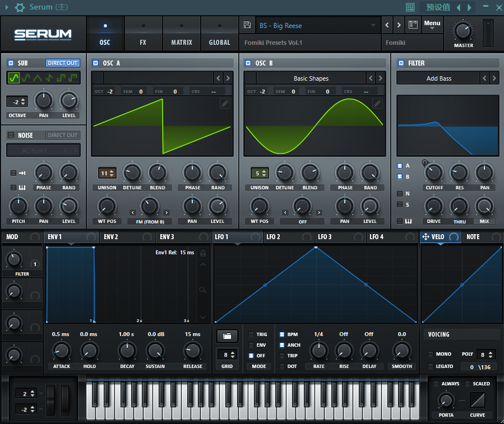Toggle the SUB oscillator enable
504x424 pixels.
point(11,63)
